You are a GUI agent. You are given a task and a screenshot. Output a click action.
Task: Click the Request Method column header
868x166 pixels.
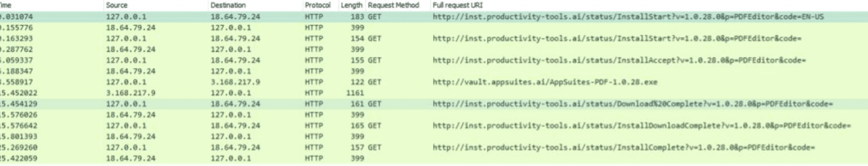[x=393, y=5]
